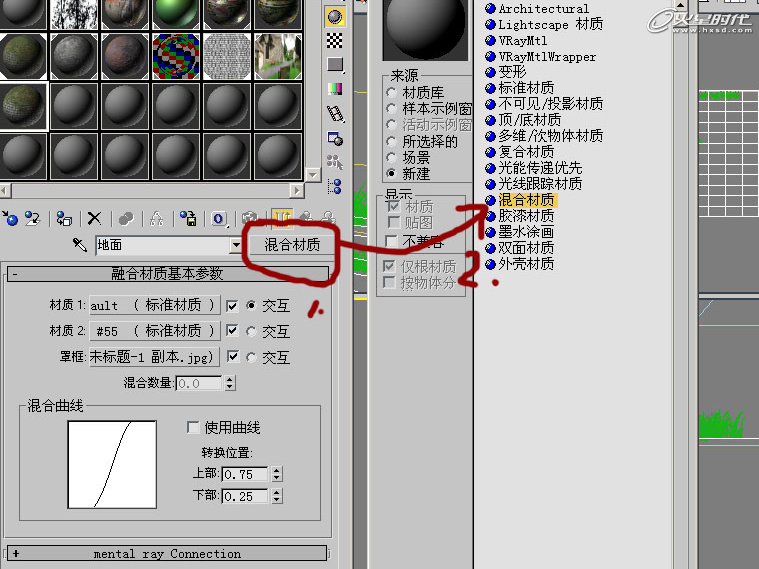
Task: Toggle the checkered Background icon
Action: tap(334, 41)
